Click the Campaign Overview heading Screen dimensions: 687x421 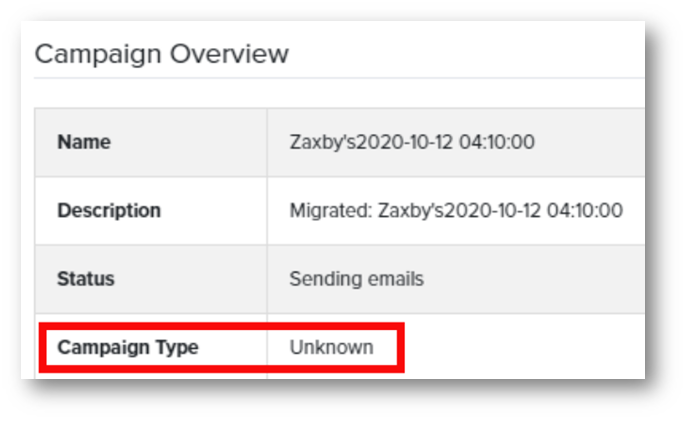coord(162,54)
